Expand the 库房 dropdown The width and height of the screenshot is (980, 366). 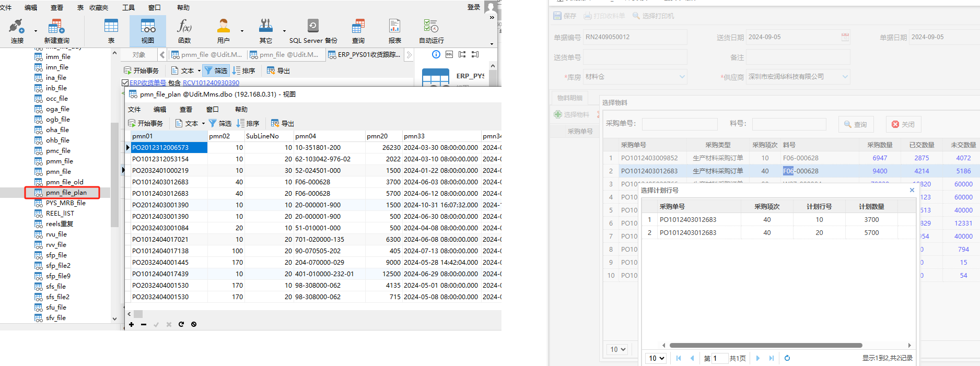click(682, 77)
